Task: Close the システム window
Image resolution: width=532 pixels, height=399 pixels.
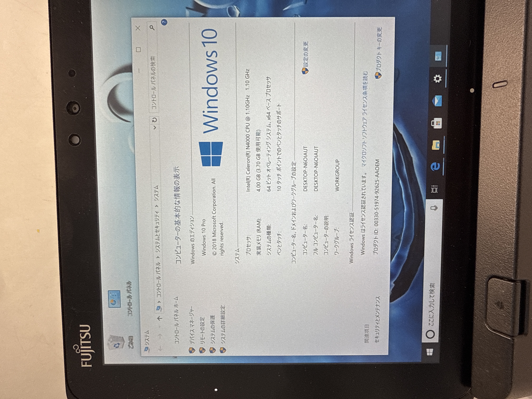Action: (x=138, y=28)
